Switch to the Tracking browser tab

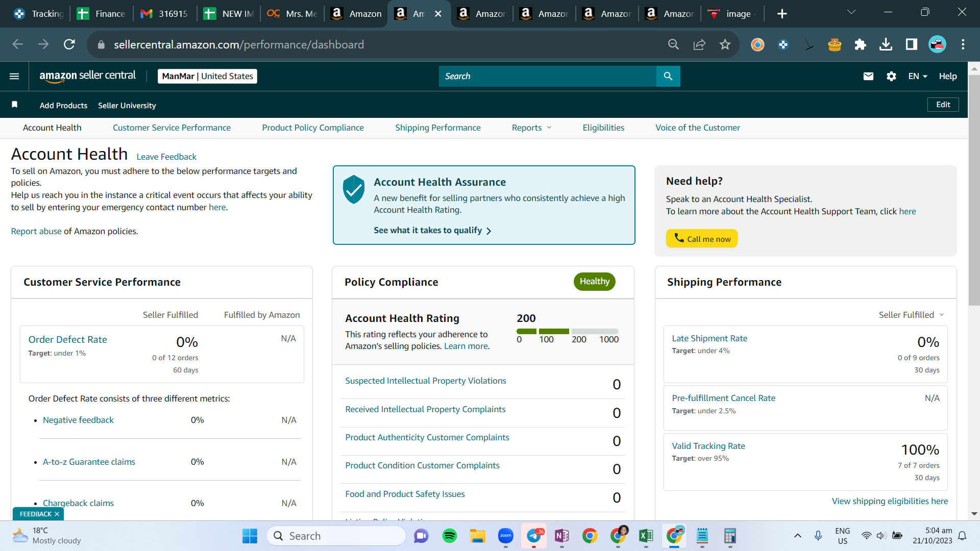point(38,14)
